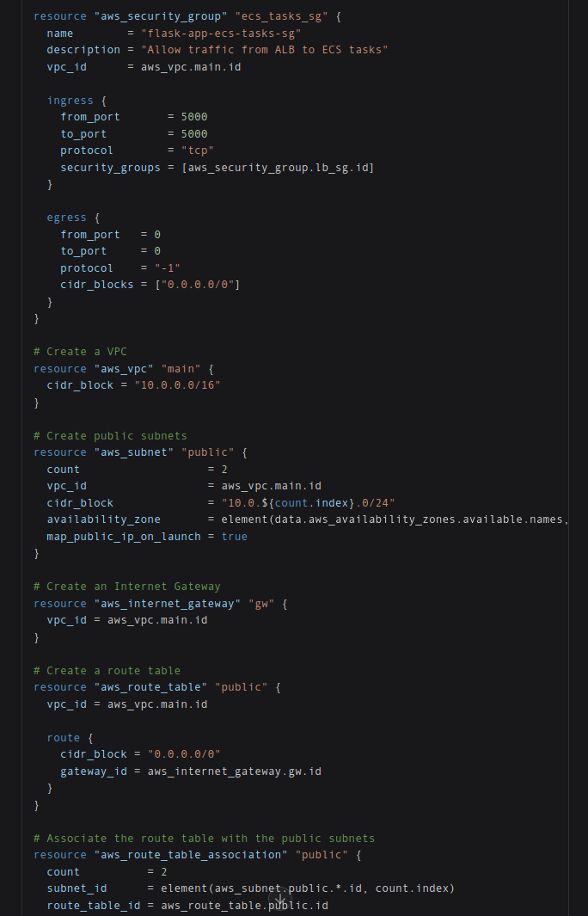This screenshot has height=916, width=588.
Task: Click the "# Create a route table" comment
Action: pos(107,671)
